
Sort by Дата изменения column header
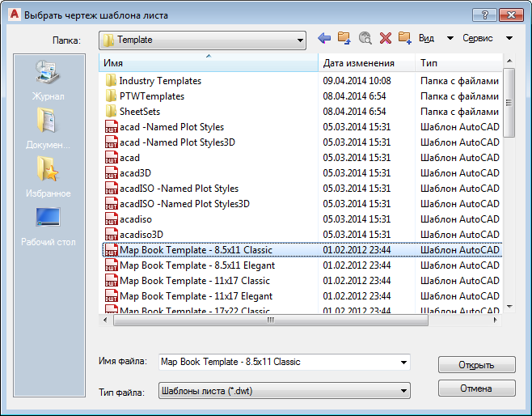coord(367,63)
